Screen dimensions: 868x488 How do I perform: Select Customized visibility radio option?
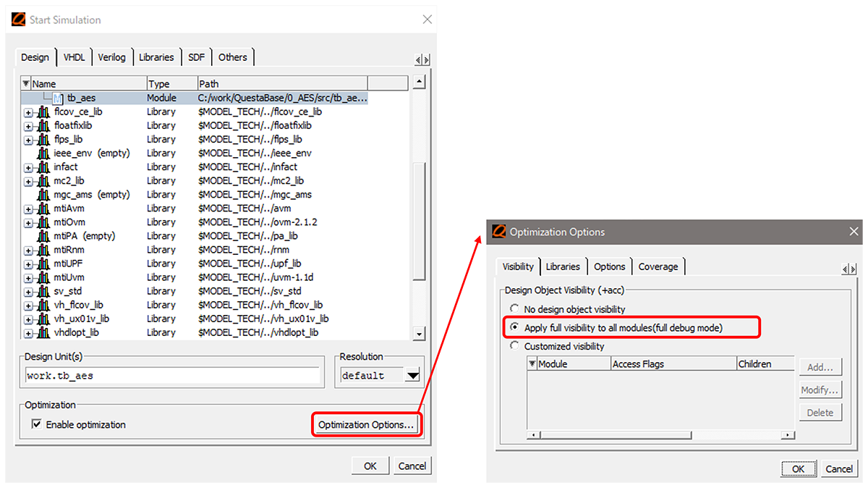point(514,346)
